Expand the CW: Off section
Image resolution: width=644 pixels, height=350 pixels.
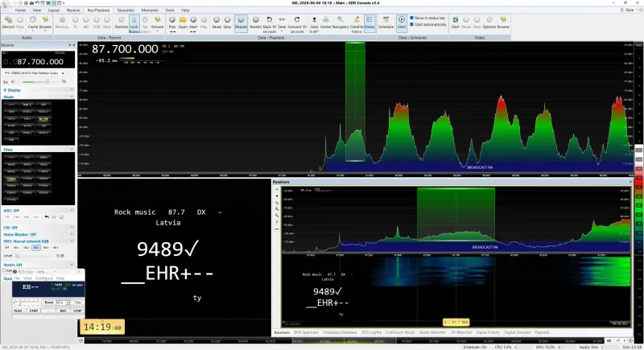coord(38,228)
